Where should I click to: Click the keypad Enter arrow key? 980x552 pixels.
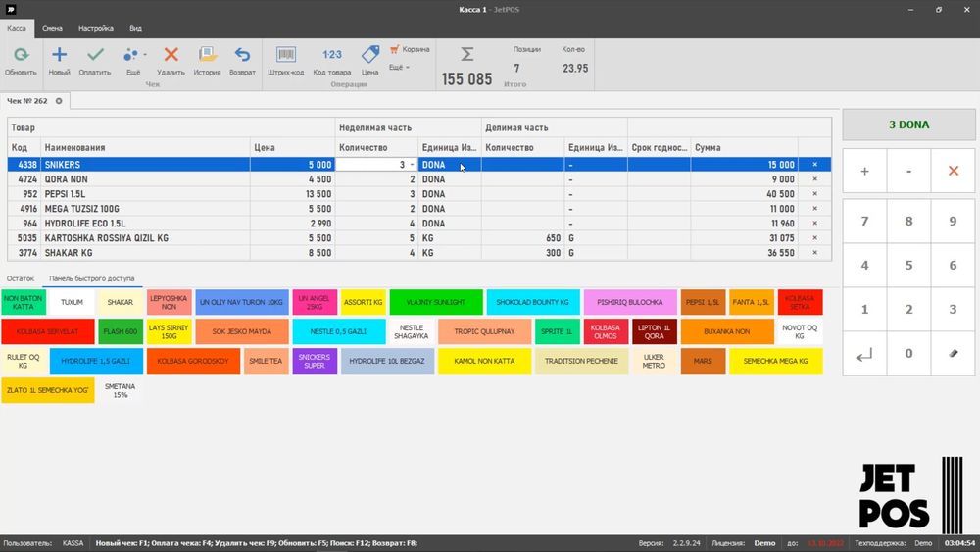coord(864,354)
